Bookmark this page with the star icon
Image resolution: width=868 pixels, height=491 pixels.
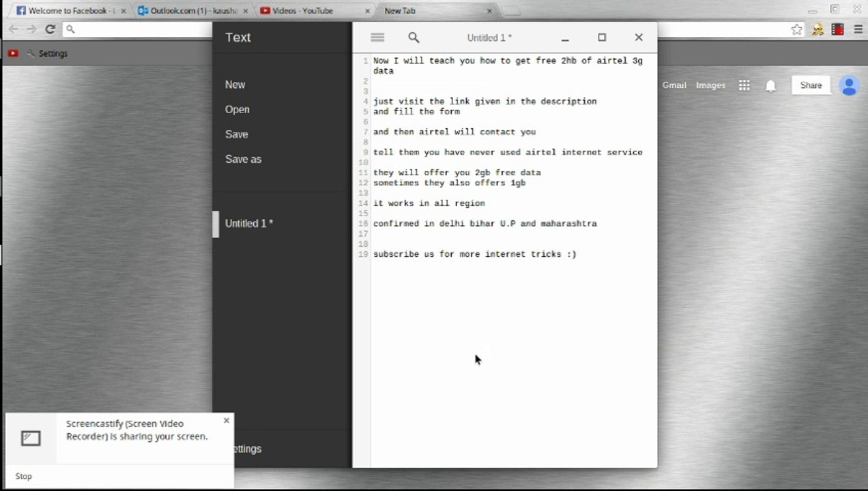coord(797,29)
